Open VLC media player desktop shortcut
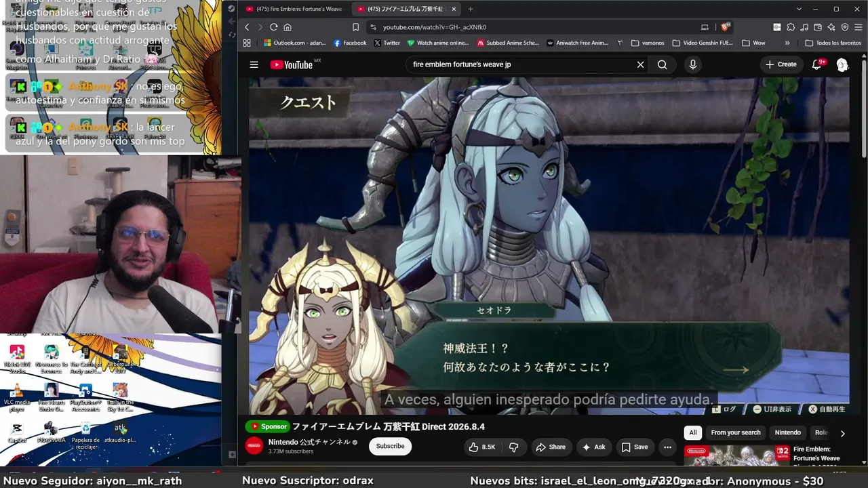 pyautogui.click(x=17, y=397)
